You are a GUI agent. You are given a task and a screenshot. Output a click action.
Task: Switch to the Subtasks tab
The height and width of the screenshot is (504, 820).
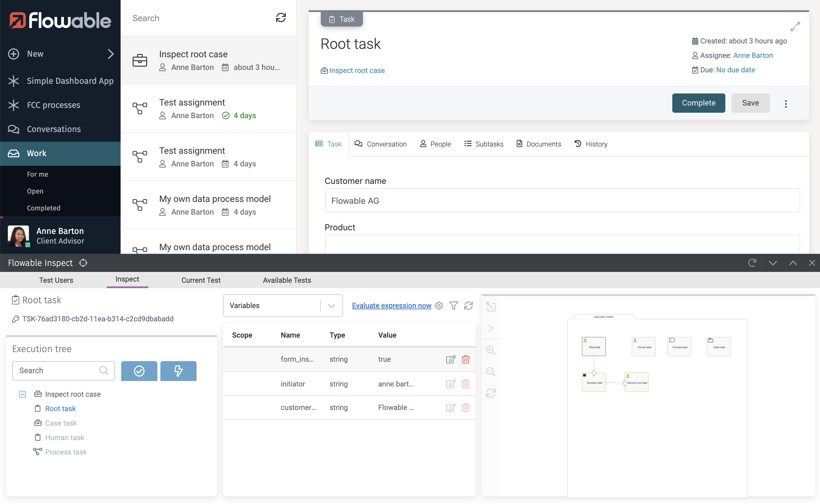(484, 144)
